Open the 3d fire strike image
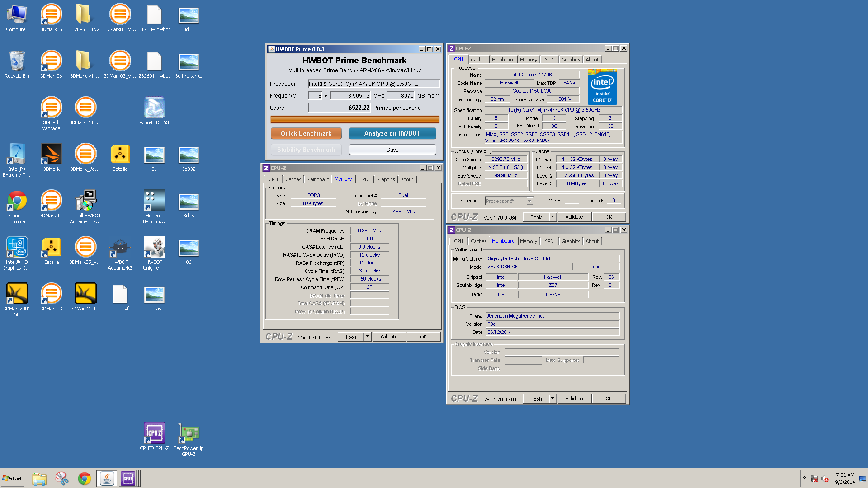This screenshot has width=868, height=488. point(189,65)
